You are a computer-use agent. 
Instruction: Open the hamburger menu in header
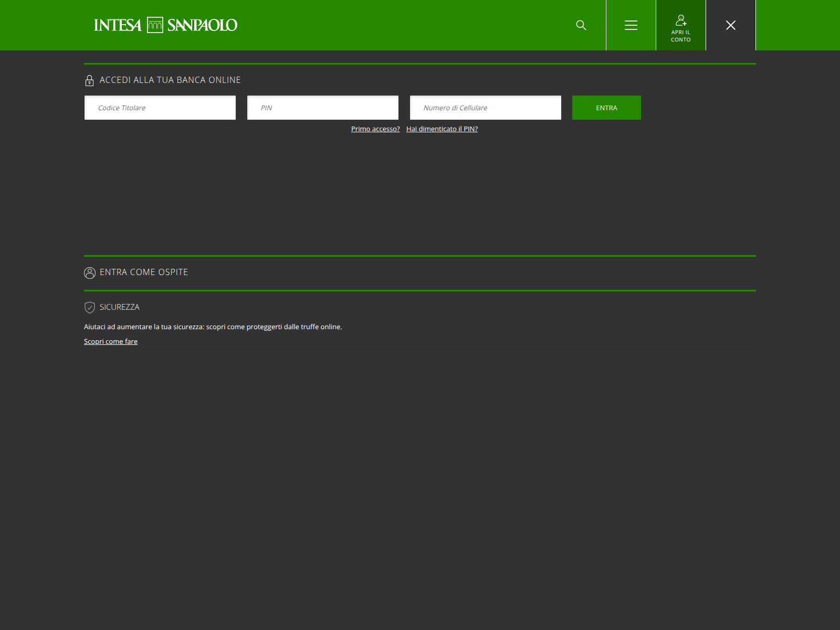(x=631, y=25)
